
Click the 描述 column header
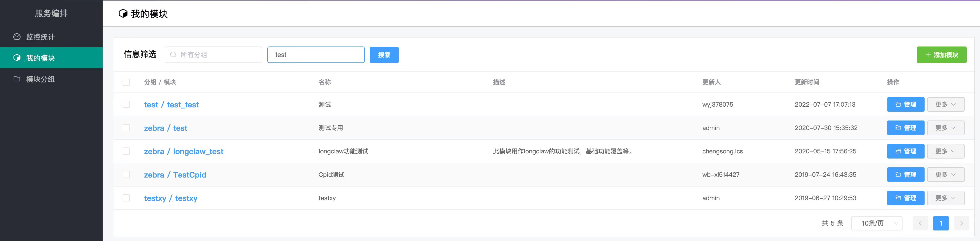click(x=499, y=82)
